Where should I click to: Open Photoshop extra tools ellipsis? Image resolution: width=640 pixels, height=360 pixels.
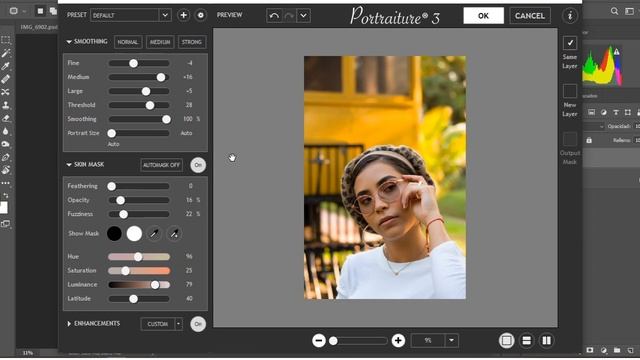(6, 183)
